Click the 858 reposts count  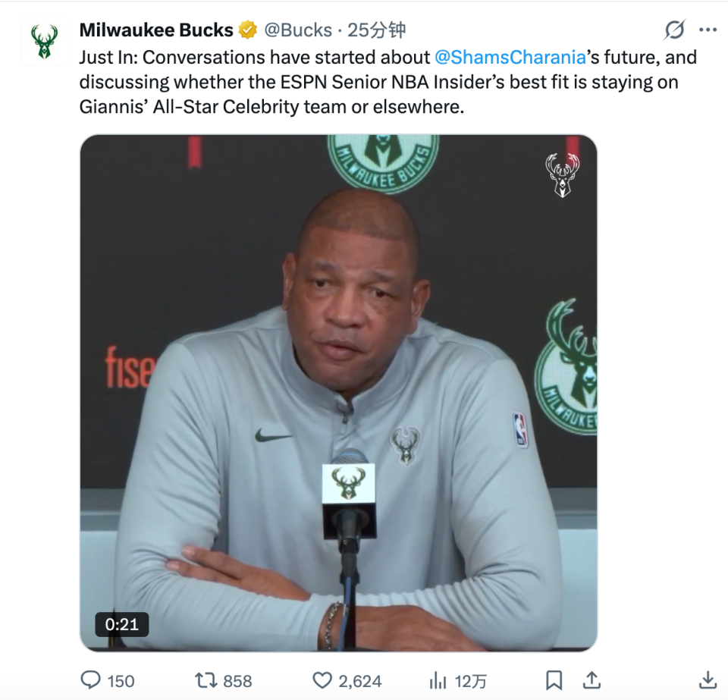click(237, 680)
